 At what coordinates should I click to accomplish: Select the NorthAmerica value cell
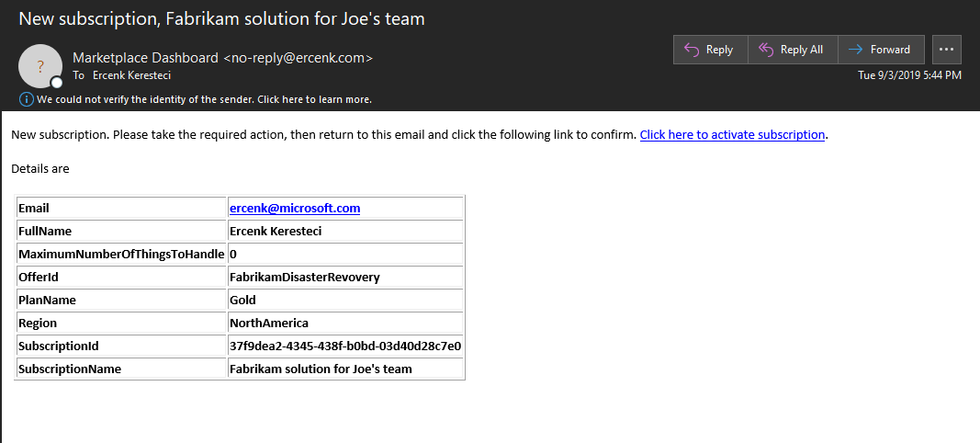coord(345,323)
